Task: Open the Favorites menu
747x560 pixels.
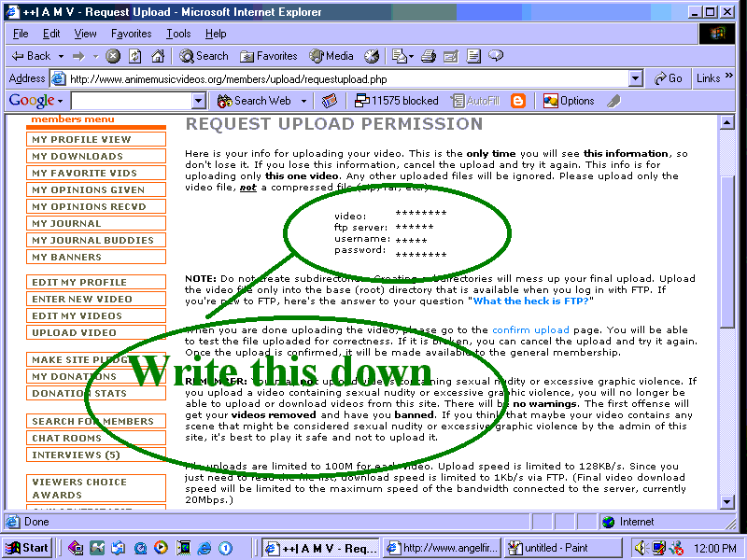Action: point(131,34)
